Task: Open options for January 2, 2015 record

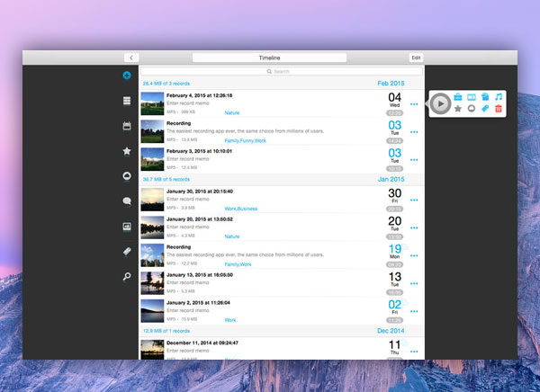Action: click(x=414, y=311)
